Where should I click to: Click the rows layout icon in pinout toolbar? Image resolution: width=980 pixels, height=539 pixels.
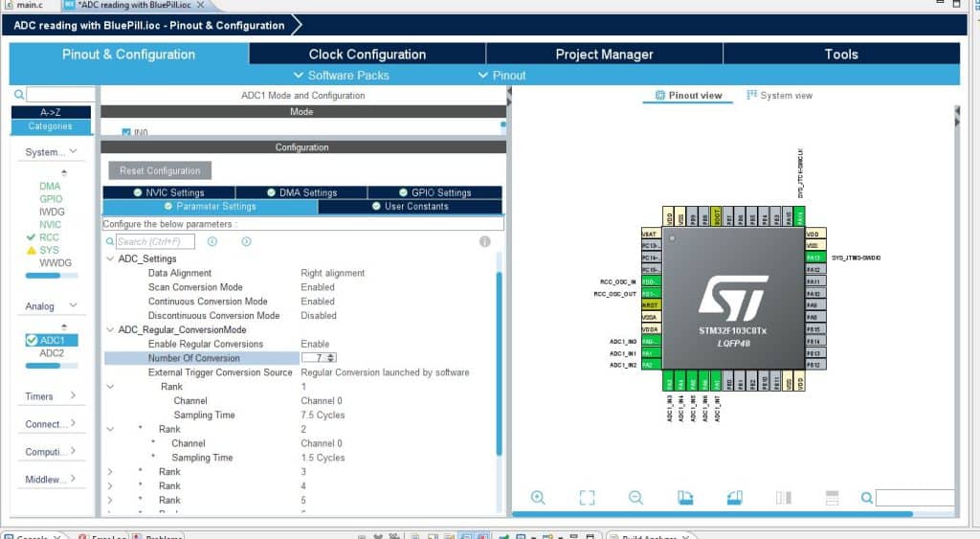pyautogui.click(x=832, y=497)
